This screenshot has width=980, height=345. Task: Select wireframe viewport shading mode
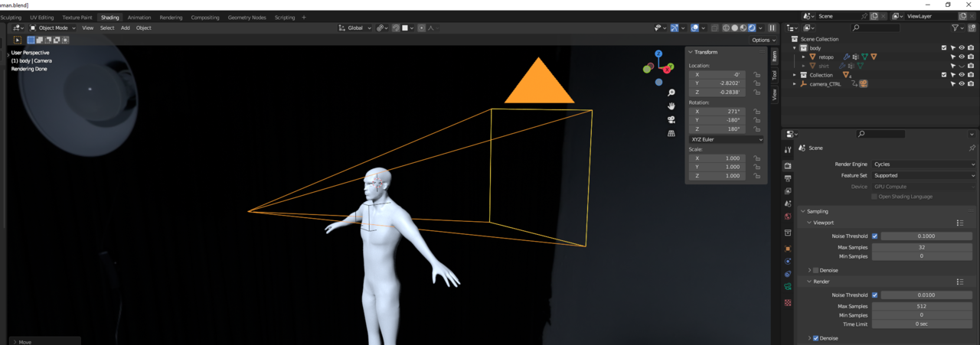(727, 28)
